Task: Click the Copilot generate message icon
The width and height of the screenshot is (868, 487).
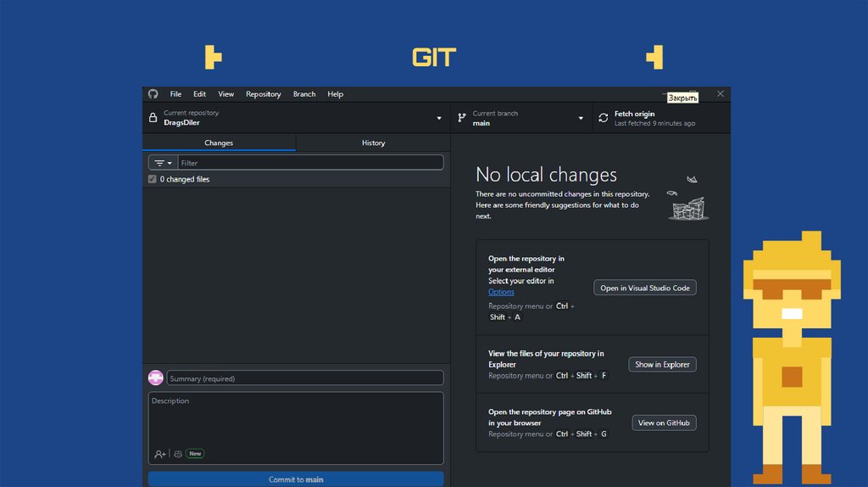Action: pyautogui.click(x=178, y=454)
